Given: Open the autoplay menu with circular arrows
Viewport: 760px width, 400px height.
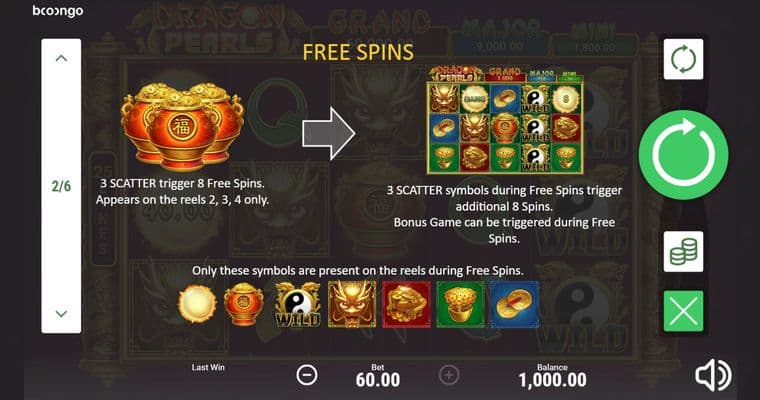Looking at the screenshot, I should pyautogui.click(x=683, y=59).
